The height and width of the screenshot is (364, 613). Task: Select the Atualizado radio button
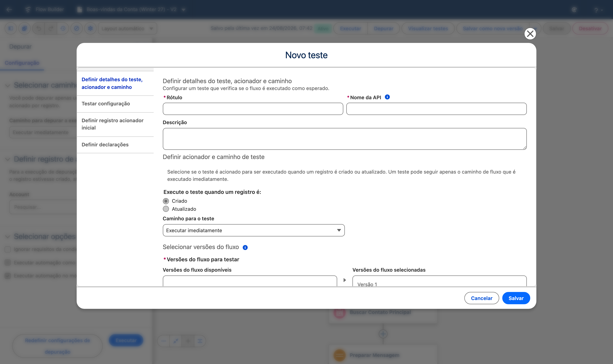pos(166,209)
